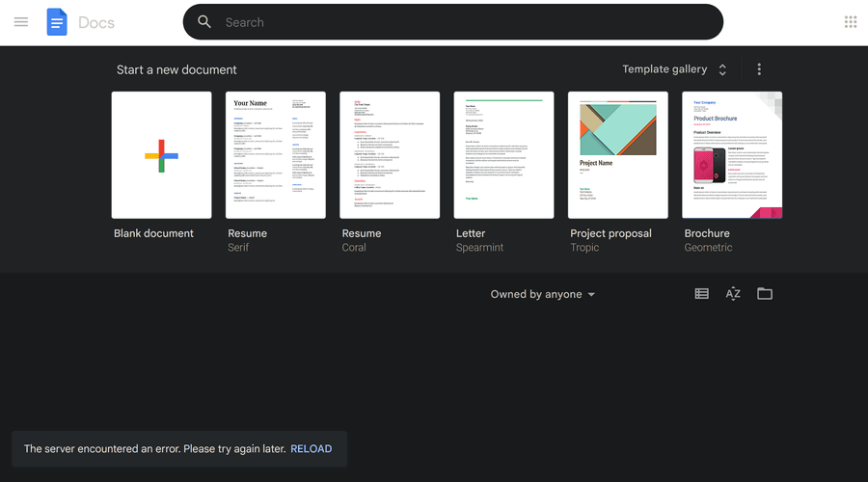
Task: Open the main menu hamburger icon
Action: (21, 22)
